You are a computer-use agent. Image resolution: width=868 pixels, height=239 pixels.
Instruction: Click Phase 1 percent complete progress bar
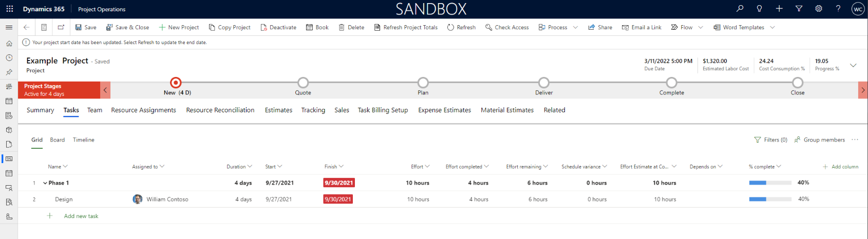[x=770, y=183]
